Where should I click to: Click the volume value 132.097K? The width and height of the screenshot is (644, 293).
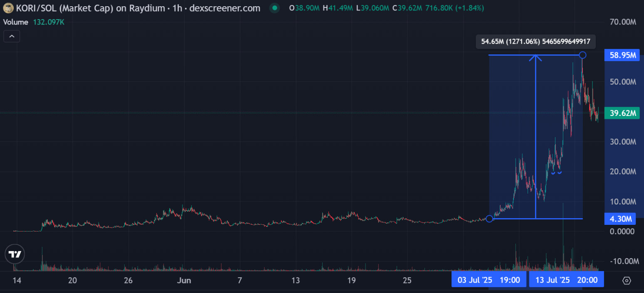click(48, 22)
